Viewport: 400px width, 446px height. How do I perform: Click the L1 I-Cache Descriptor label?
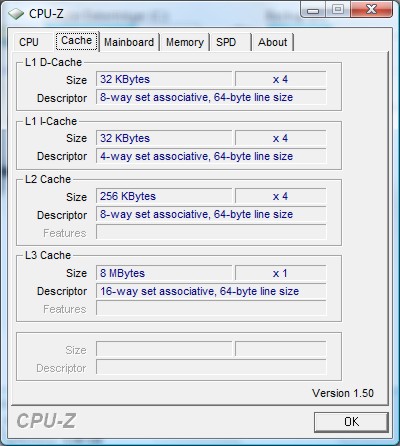[x=62, y=156]
